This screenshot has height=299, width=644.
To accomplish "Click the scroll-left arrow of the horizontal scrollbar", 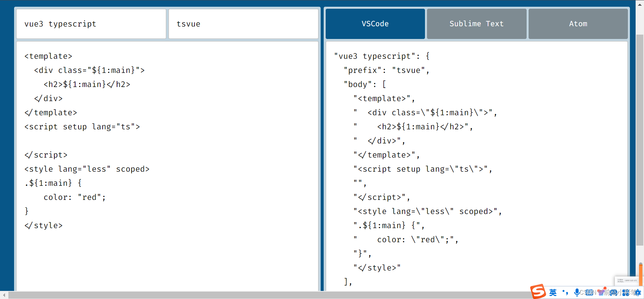I will (4, 295).
